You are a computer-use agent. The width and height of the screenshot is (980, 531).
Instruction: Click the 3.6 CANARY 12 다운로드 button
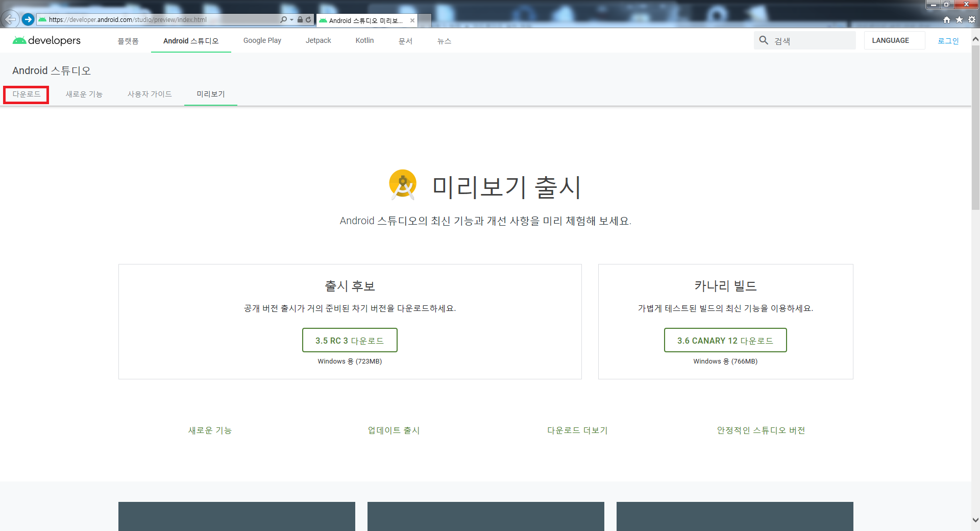(725, 340)
